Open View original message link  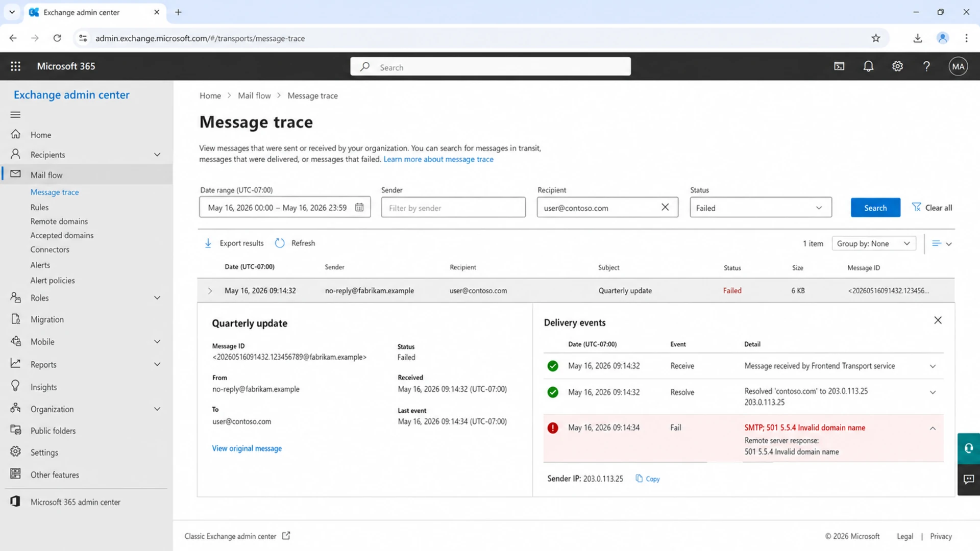(x=247, y=448)
